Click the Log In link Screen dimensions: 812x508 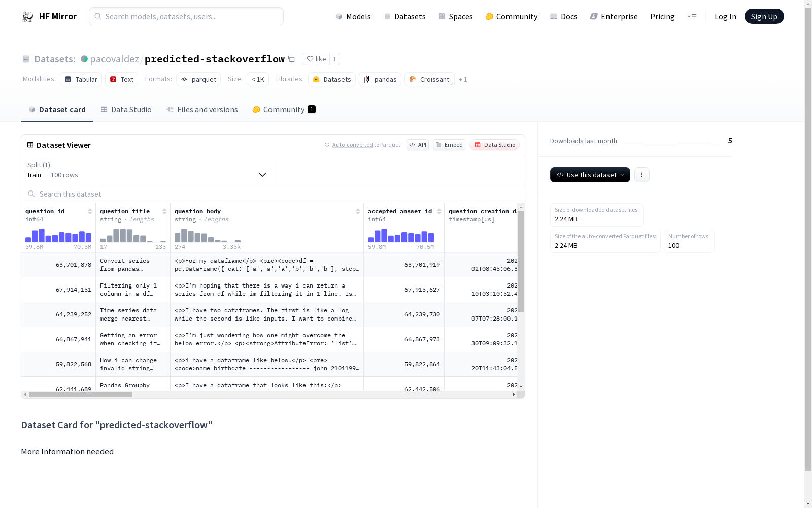pyautogui.click(x=725, y=17)
